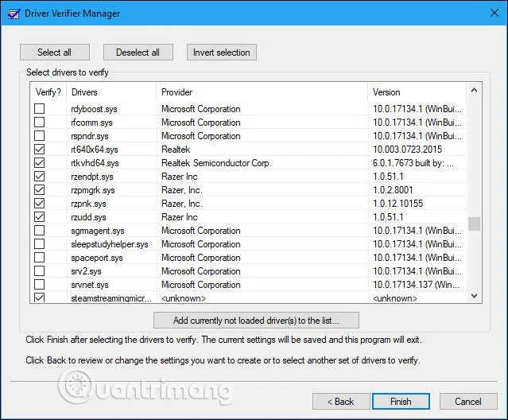Select the srv2.sys driver name
Image resolution: width=508 pixels, height=420 pixels.
pos(86,271)
